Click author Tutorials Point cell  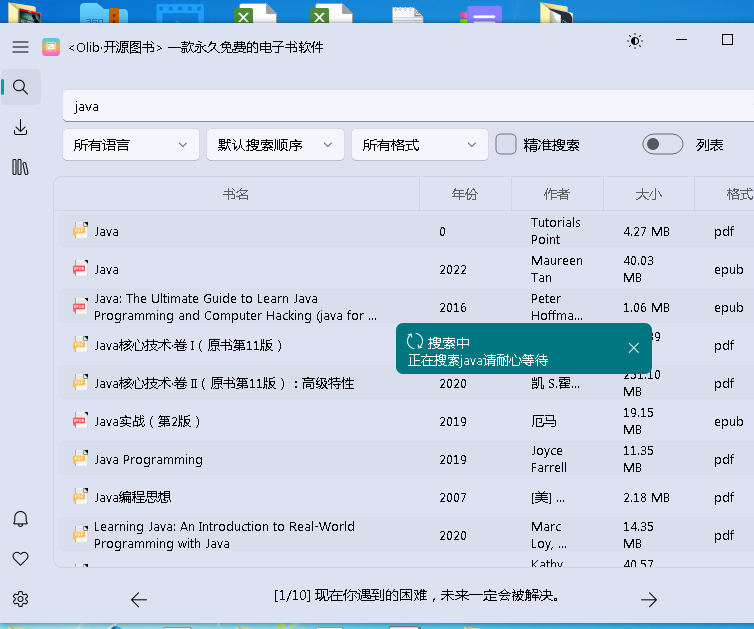555,231
